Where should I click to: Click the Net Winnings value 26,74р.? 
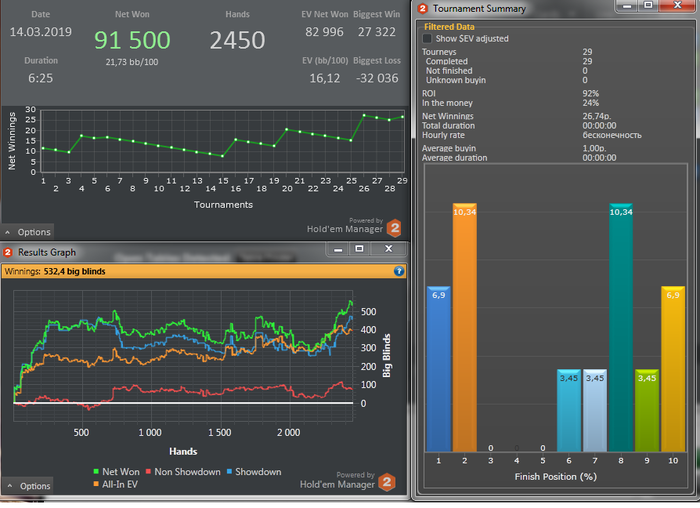pos(597,117)
